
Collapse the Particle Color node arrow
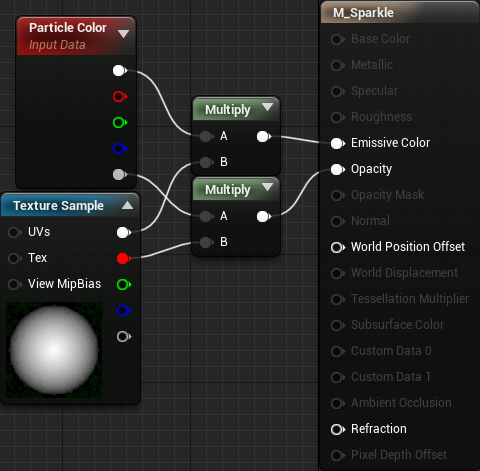pos(123,34)
